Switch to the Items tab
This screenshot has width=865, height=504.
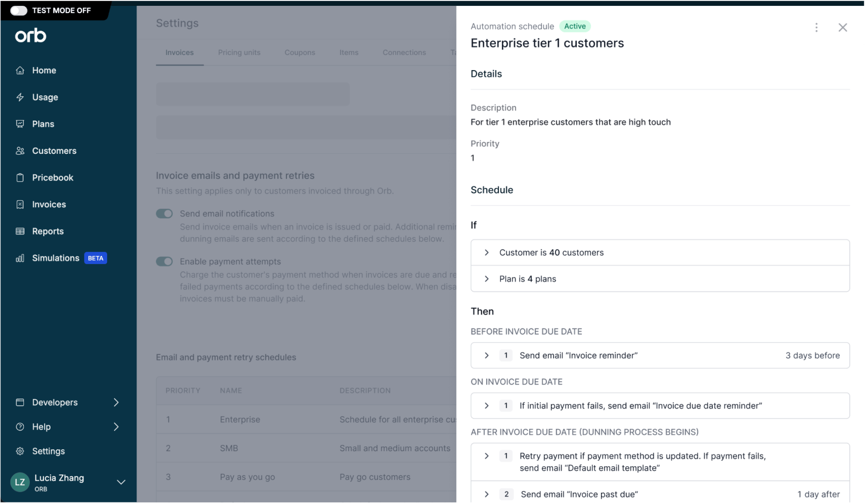(x=349, y=53)
